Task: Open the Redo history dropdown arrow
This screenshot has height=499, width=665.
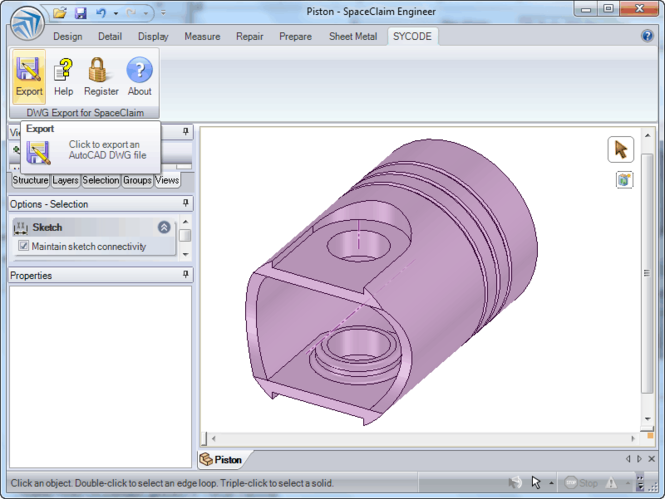Action: point(146,14)
